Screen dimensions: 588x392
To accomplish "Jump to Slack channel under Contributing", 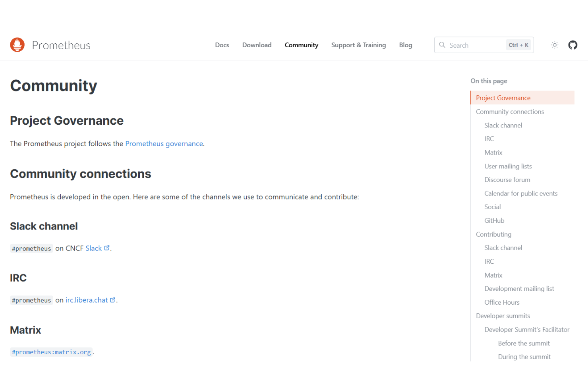I will (x=503, y=247).
